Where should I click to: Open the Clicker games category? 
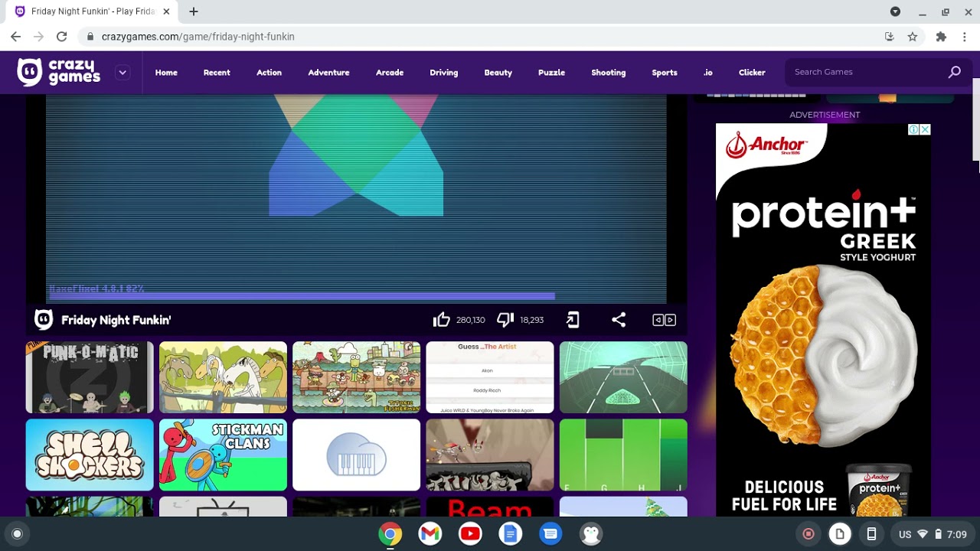point(752,73)
